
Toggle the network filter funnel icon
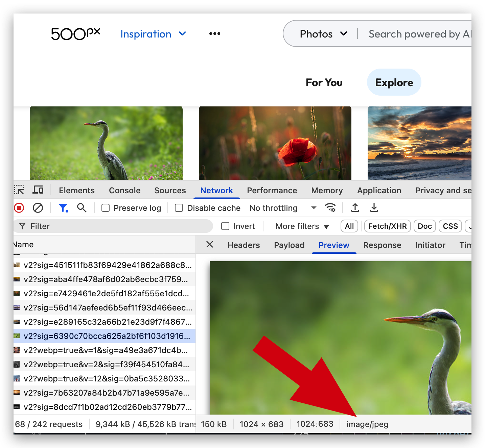click(63, 208)
